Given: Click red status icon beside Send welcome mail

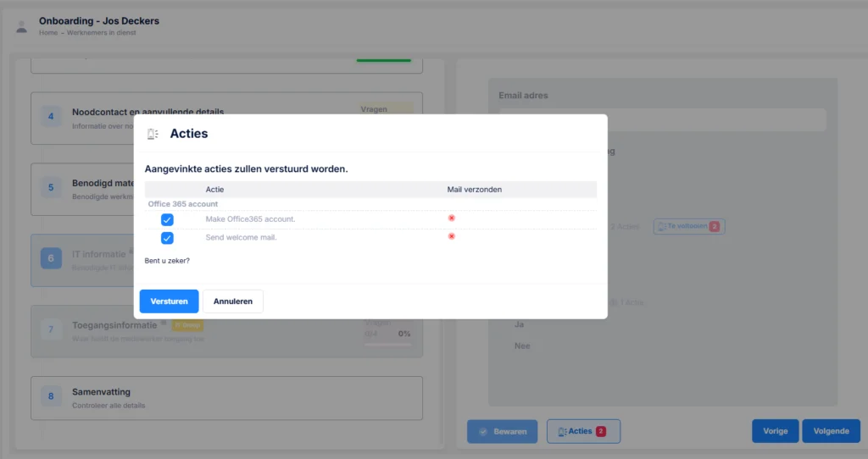Looking at the screenshot, I should (x=452, y=236).
